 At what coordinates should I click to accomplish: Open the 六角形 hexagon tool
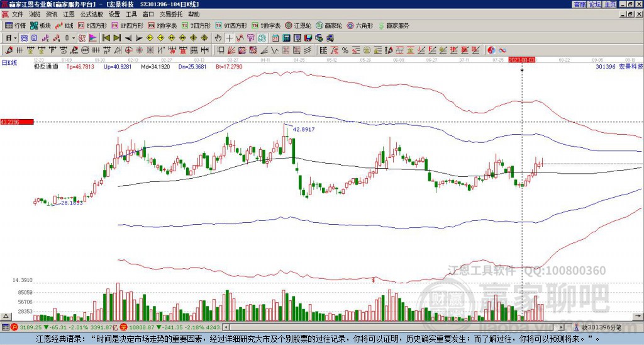coord(360,25)
